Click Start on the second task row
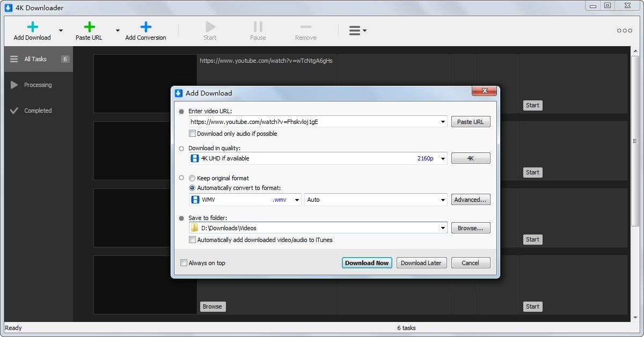Screen dimensions: 644x337 tap(532, 172)
